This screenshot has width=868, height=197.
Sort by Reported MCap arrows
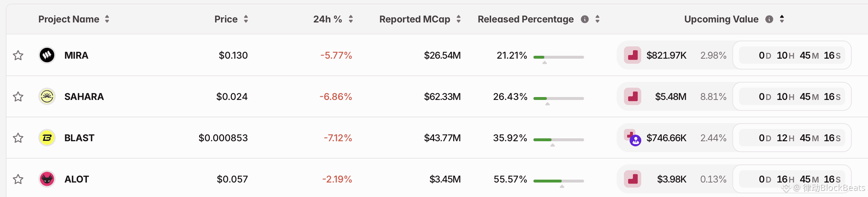pyautogui.click(x=459, y=19)
